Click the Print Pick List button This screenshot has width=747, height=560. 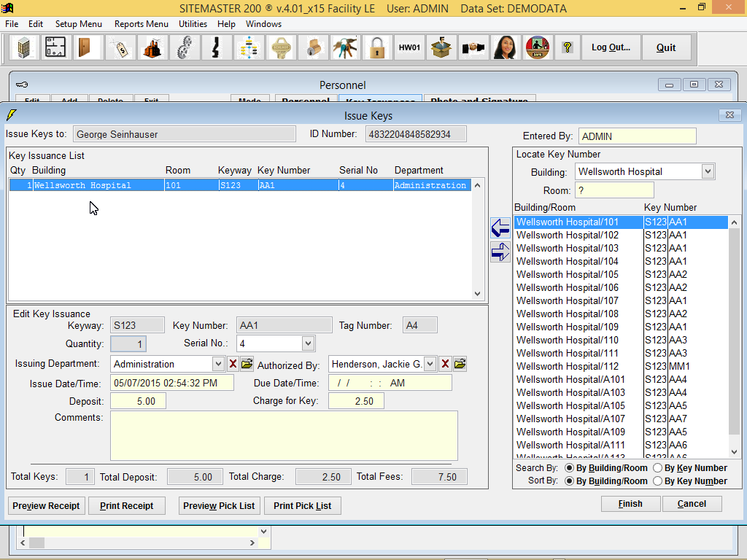[x=303, y=506]
